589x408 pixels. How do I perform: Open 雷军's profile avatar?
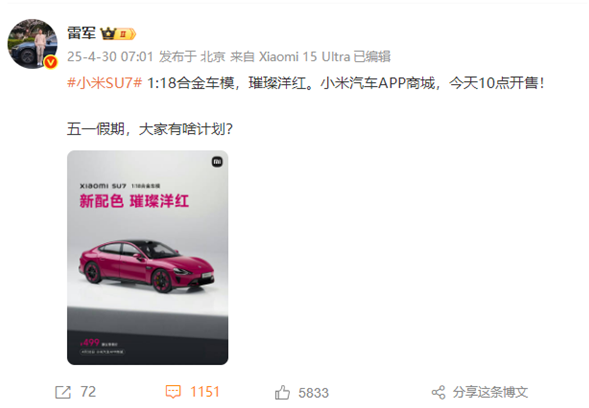click(x=33, y=44)
